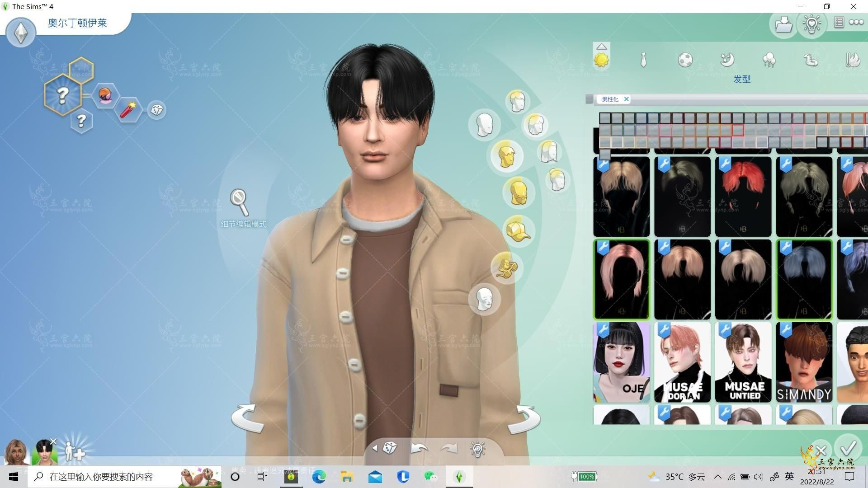Remove the current Sim via portrait X
Viewport: 868px width, 488px height.
(53, 441)
